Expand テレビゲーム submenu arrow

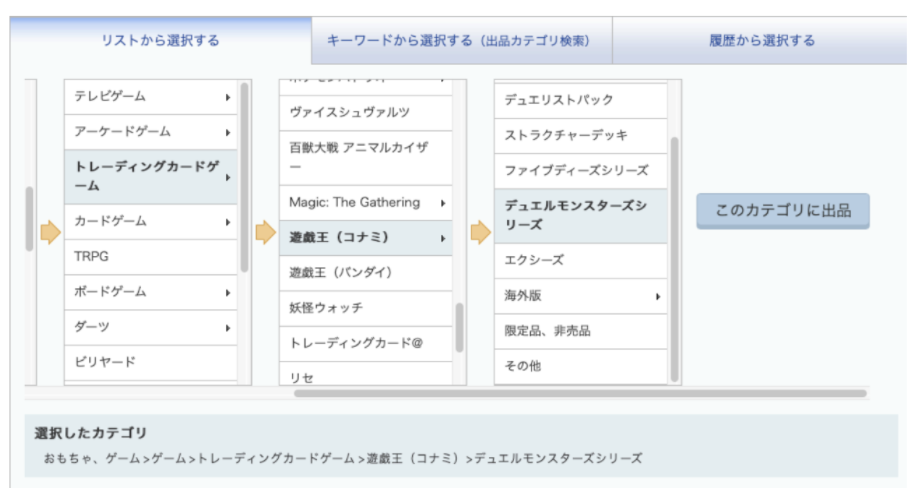coord(228,97)
